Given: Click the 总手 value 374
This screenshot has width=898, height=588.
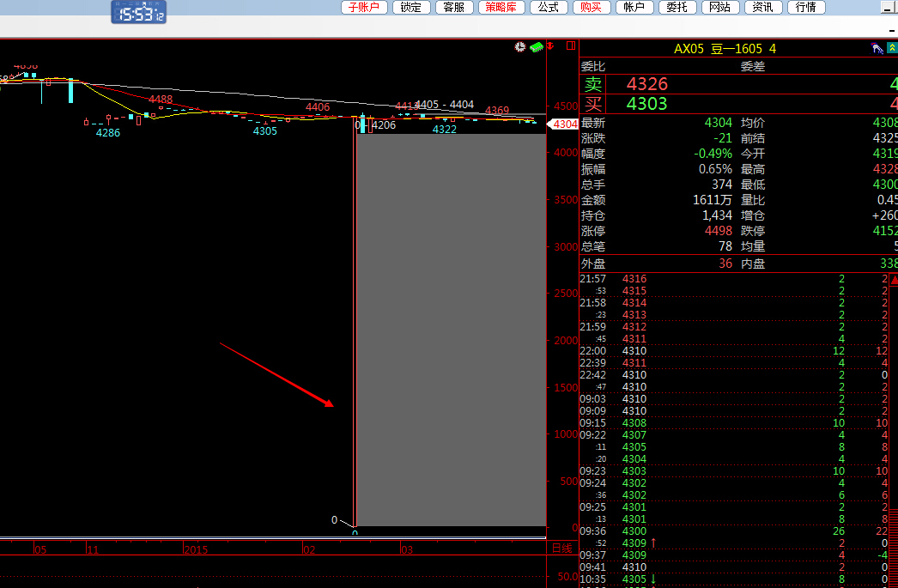Looking at the screenshot, I should (722, 185).
